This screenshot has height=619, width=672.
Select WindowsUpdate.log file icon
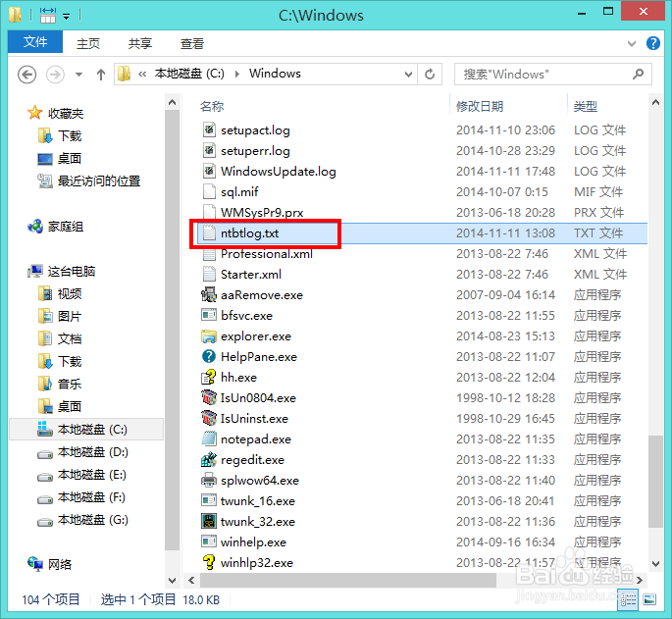click(209, 171)
